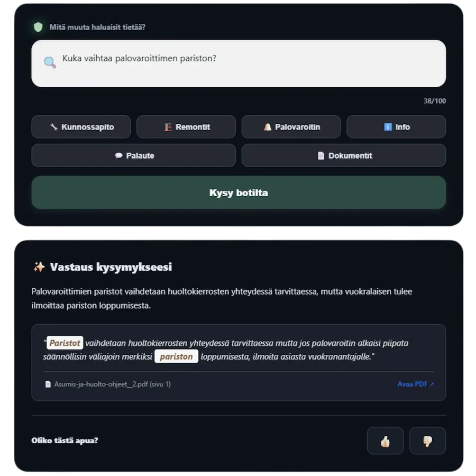The height and width of the screenshot is (476, 476).
Task: Select the Remontit category chip
Action: pos(186,127)
